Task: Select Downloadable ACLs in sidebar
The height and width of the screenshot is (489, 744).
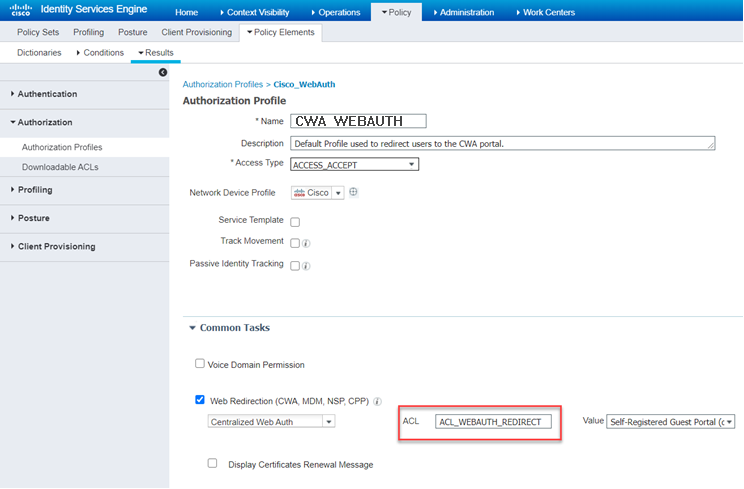Action: (x=60, y=166)
